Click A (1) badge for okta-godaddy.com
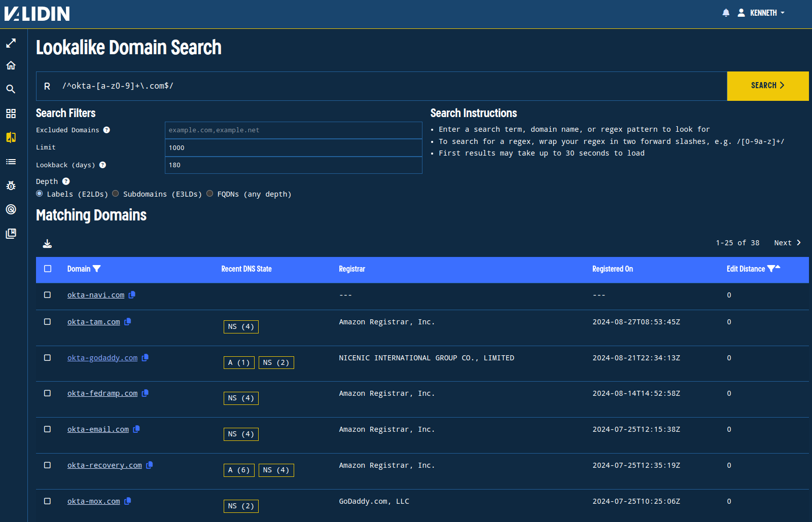This screenshot has width=812, height=522. pyautogui.click(x=239, y=363)
